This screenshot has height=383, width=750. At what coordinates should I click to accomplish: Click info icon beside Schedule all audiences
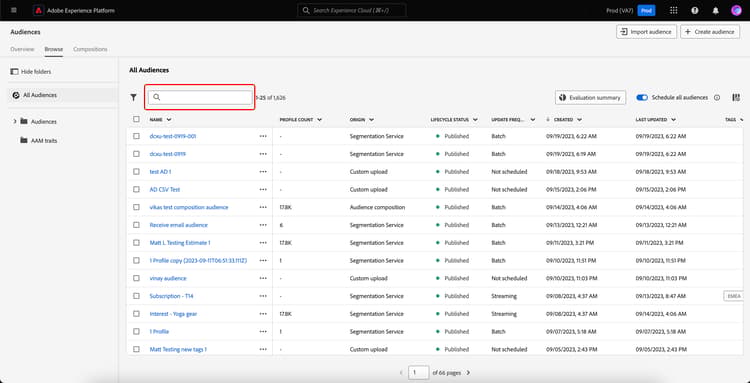pyautogui.click(x=717, y=98)
